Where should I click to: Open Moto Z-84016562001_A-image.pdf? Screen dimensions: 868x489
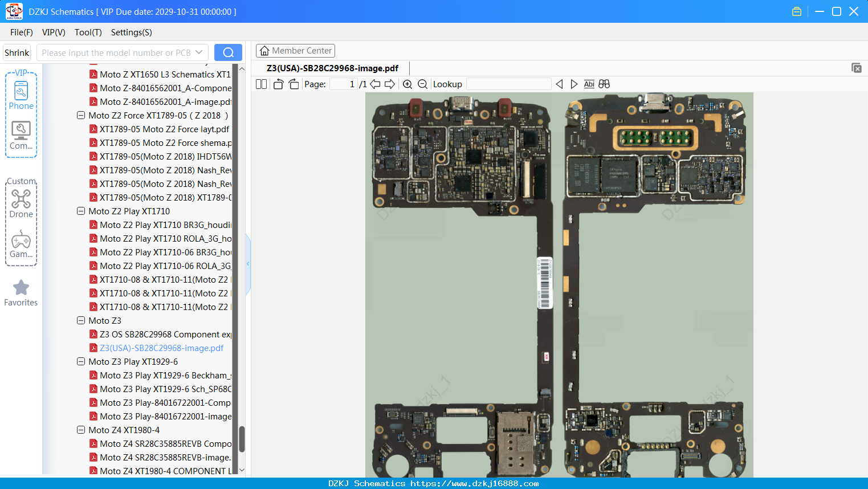pyautogui.click(x=165, y=102)
